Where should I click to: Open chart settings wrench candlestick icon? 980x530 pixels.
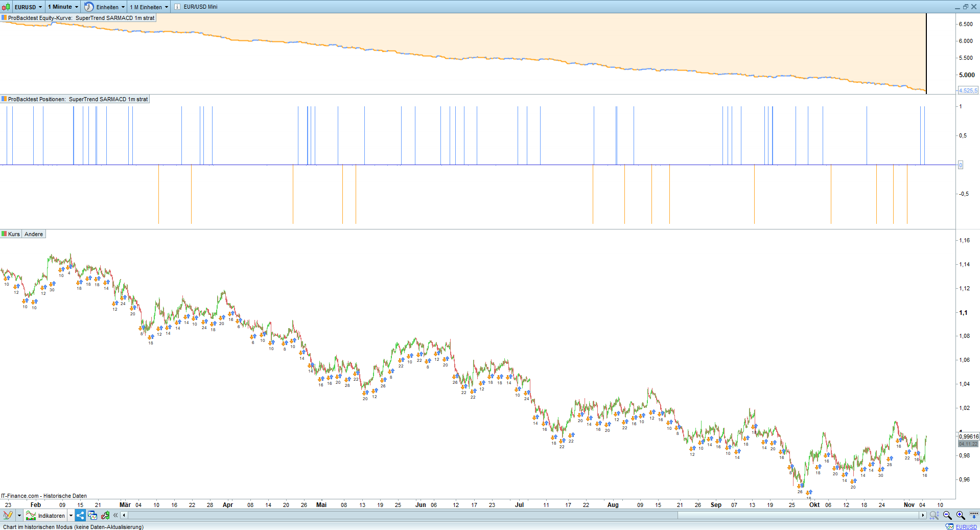105,515
